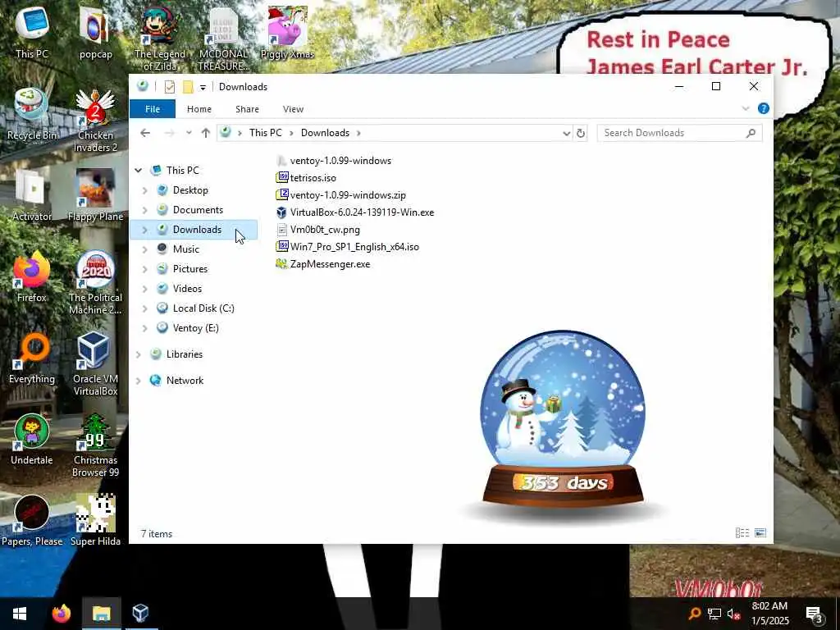Open Explorer Help question mark icon

pyautogui.click(x=764, y=109)
